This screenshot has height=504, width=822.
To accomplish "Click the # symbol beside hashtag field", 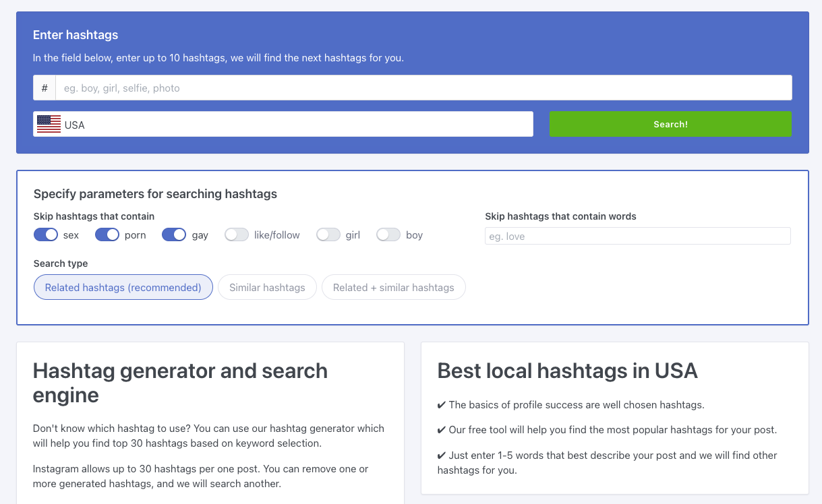I will pos(44,88).
